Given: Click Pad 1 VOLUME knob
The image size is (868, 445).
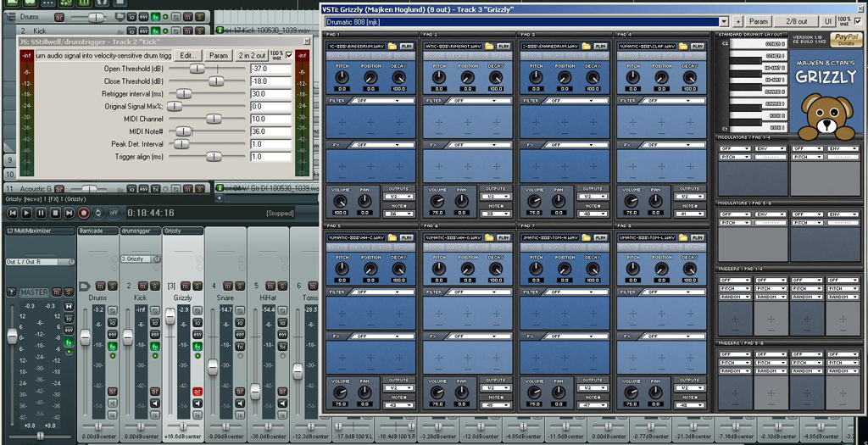Looking at the screenshot, I should tap(340, 202).
